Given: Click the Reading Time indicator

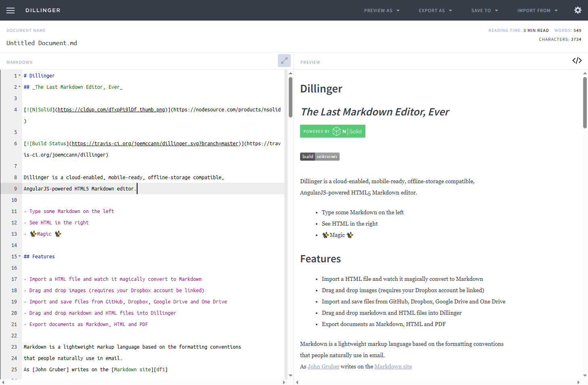Looking at the screenshot, I should (519, 30).
